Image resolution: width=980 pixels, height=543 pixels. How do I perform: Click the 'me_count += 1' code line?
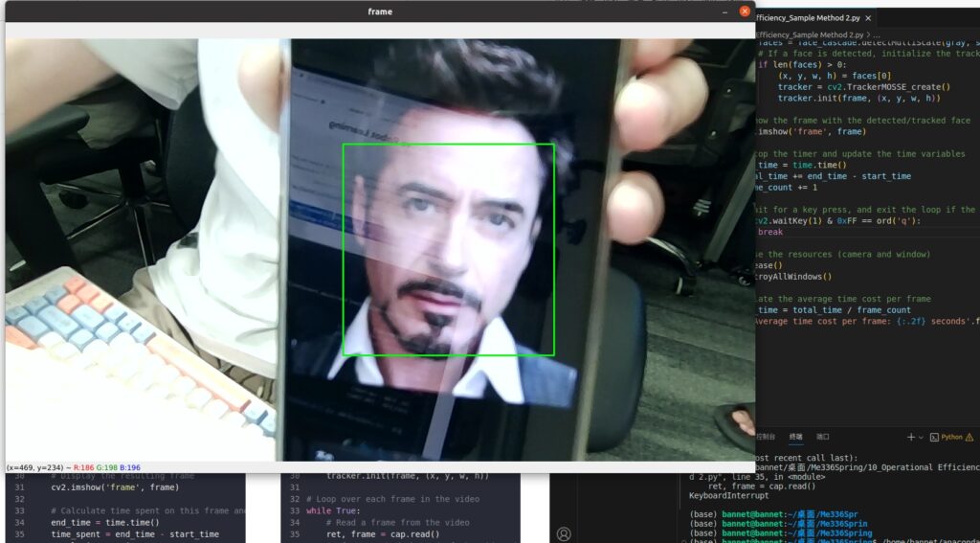click(787, 188)
